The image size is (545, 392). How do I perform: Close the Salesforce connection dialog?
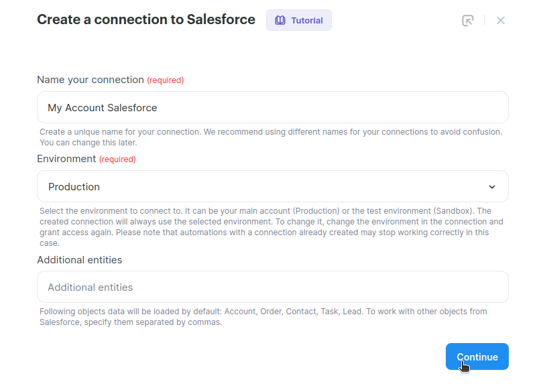point(501,21)
